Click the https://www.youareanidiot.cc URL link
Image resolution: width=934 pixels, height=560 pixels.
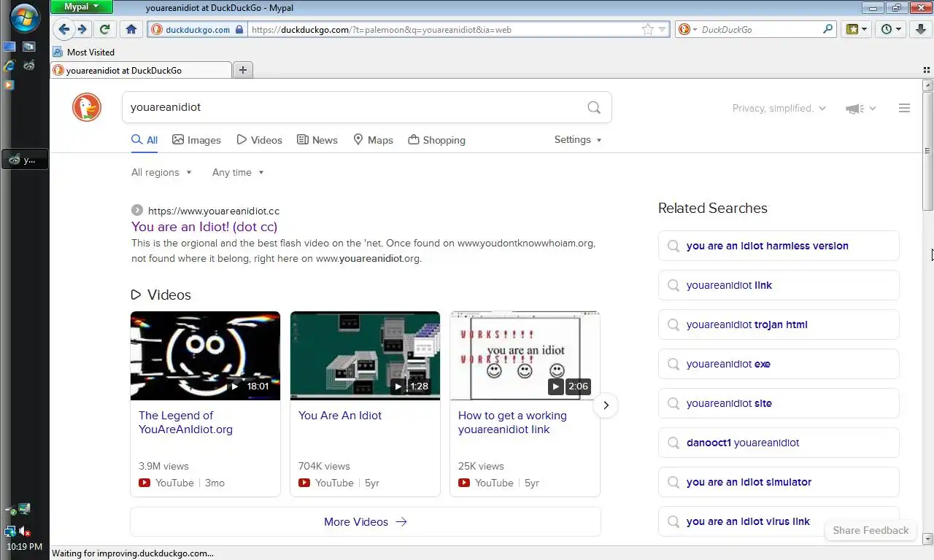[214, 211]
